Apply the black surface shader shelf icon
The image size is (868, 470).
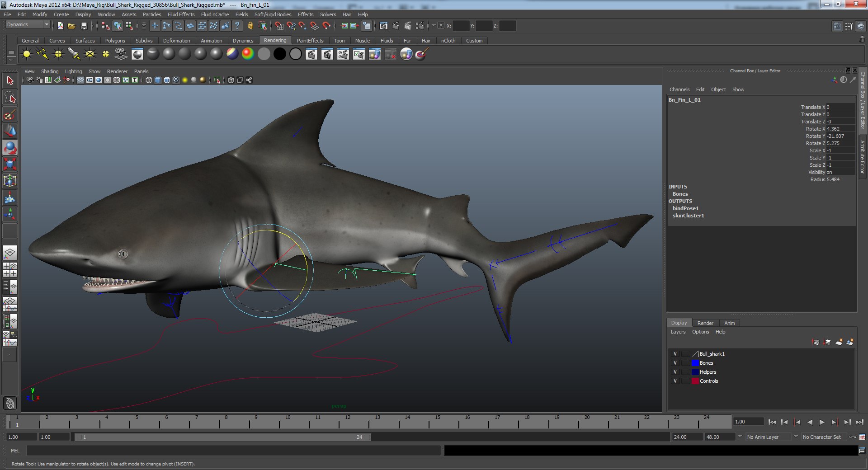280,54
